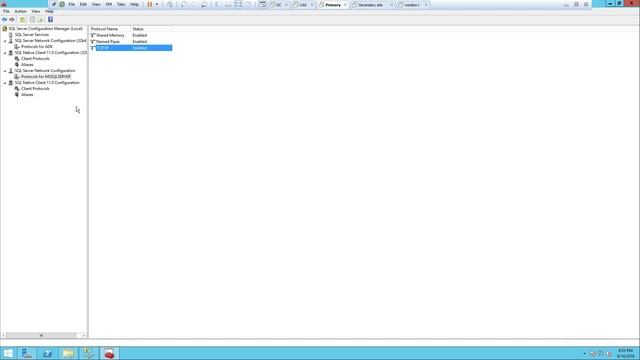Click Enabled status of Shared Memory

140,36
